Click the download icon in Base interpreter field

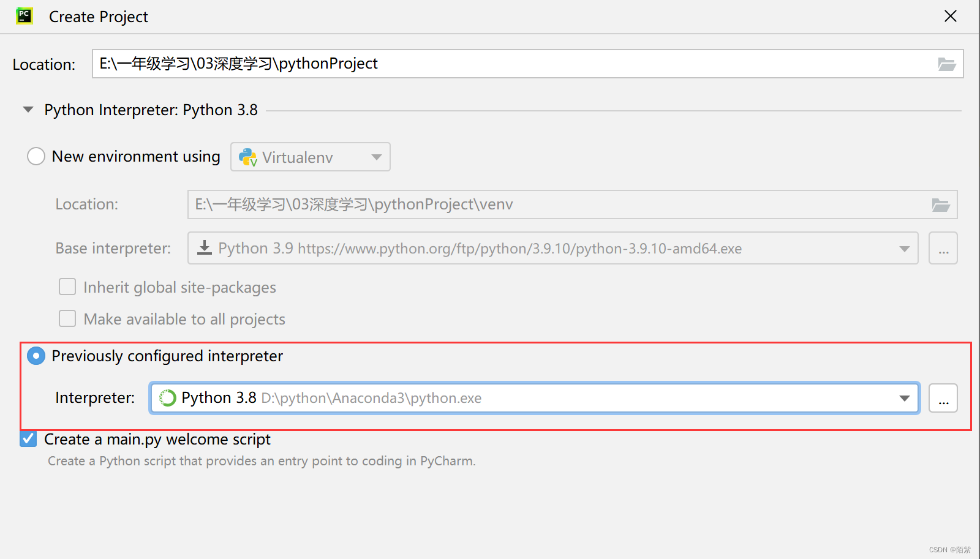tap(204, 248)
